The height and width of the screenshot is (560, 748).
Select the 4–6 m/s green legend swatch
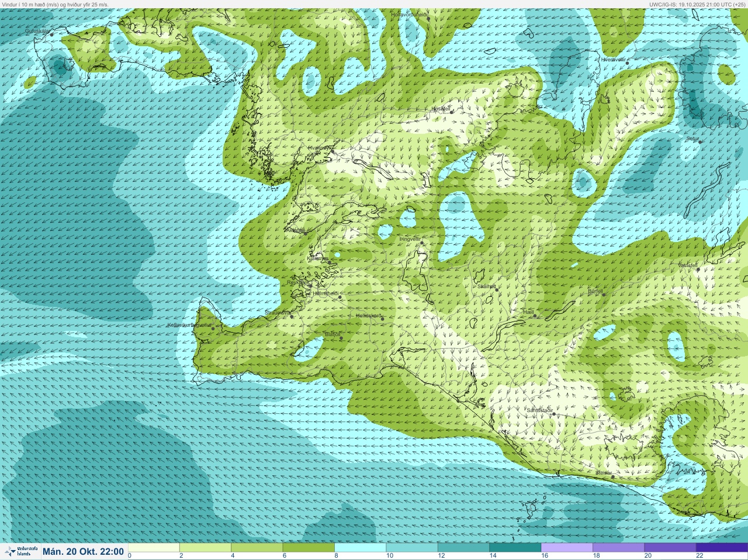click(257, 548)
